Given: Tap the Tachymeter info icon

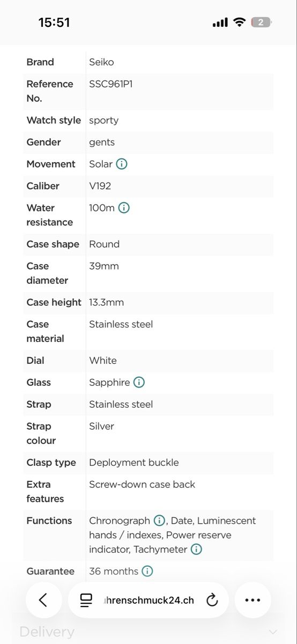Looking at the screenshot, I should point(197,550).
